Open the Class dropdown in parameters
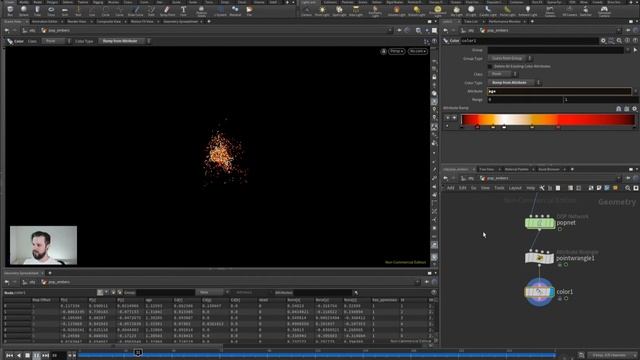Image resolution: width=640 pixels, height=360 pixels. [x=502, y=74]
